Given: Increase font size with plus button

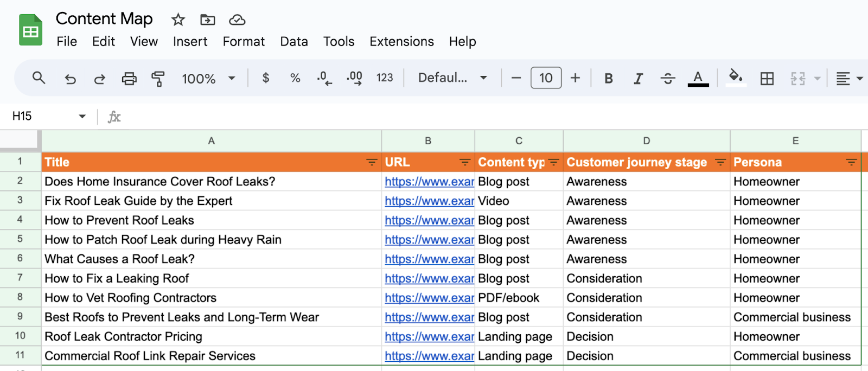Looking at the screenshot, I should [x=575, y=78].
